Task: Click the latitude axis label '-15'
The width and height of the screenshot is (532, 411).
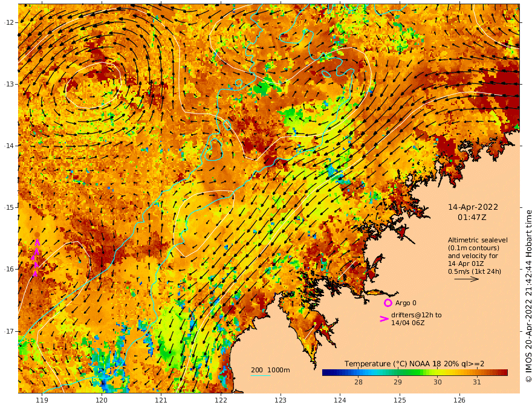Action: [8, 207]
